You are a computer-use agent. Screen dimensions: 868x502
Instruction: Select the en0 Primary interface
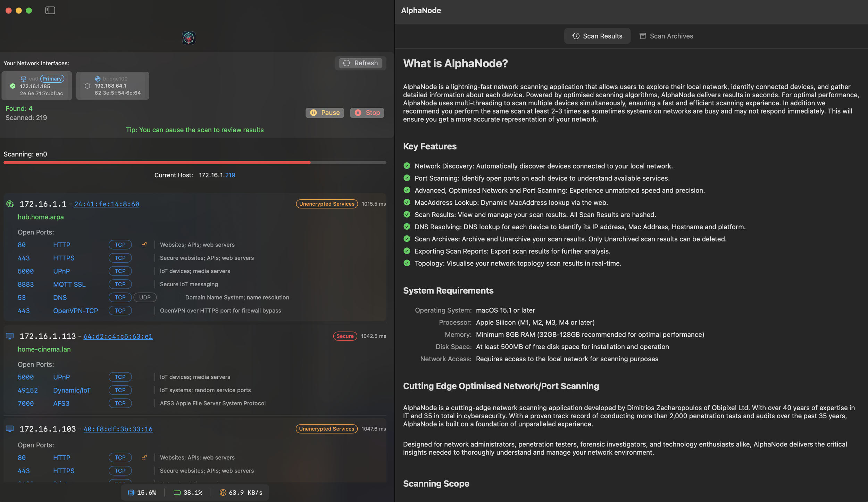[x=36, y=86]
